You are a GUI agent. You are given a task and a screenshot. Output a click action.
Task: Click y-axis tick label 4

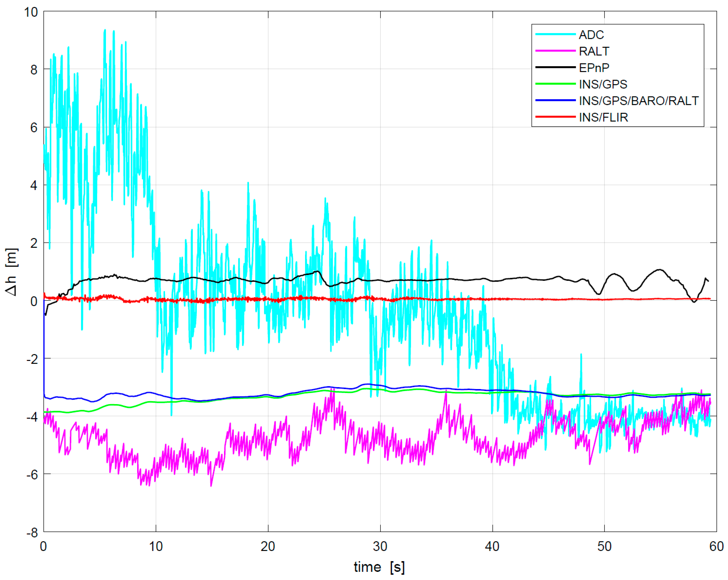pos(34,185)
